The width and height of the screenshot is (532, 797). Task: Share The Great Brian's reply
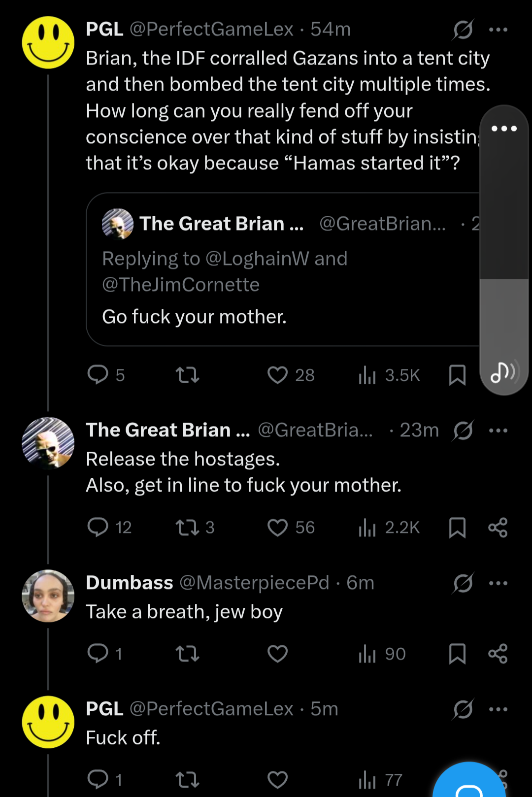point(498,528)
